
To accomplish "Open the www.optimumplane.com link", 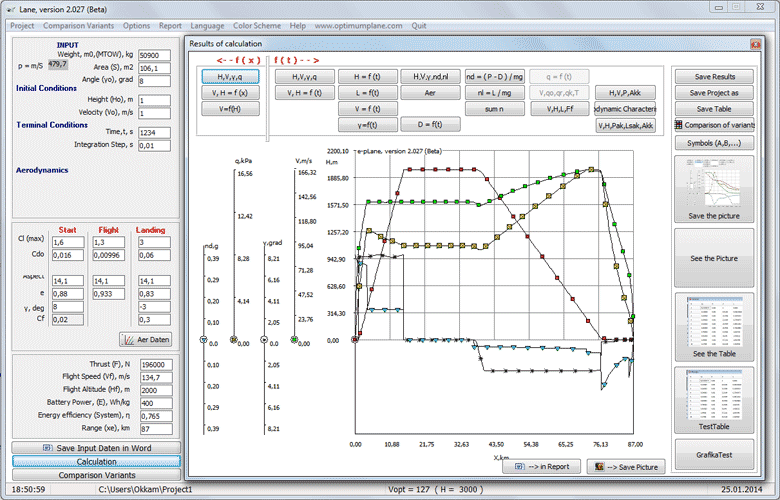I will click(359, 24).
